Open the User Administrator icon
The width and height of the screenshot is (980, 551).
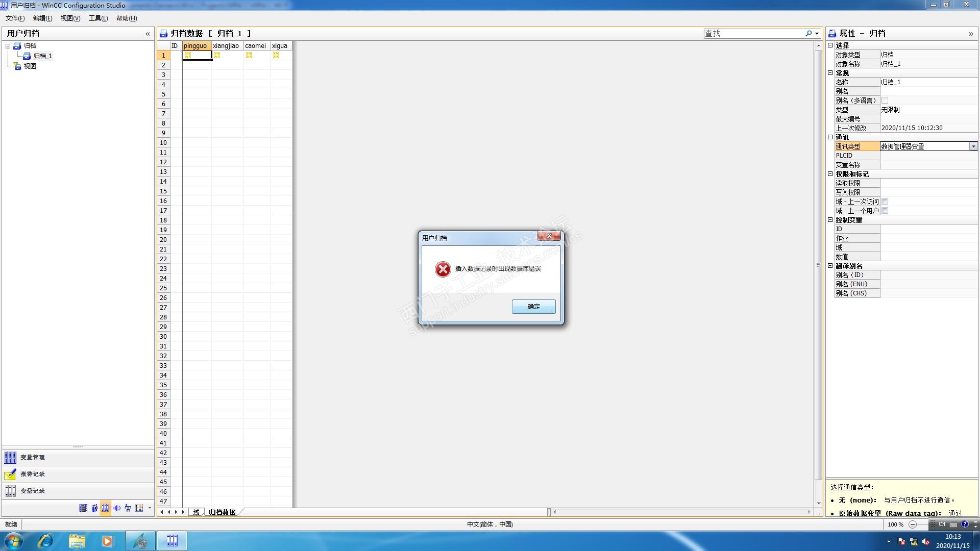click(94, 508)
